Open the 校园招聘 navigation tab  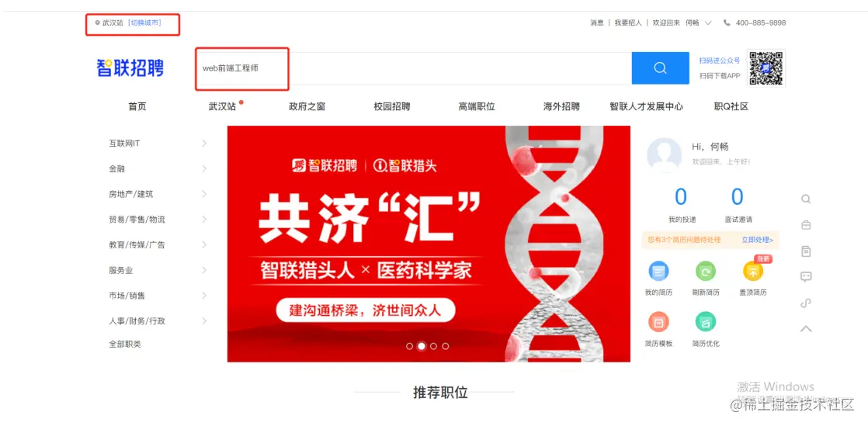[392, 107]
